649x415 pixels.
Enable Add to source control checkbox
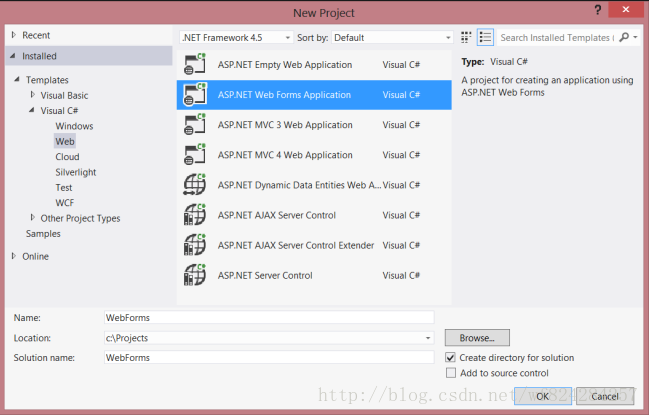tap(451, 373)
